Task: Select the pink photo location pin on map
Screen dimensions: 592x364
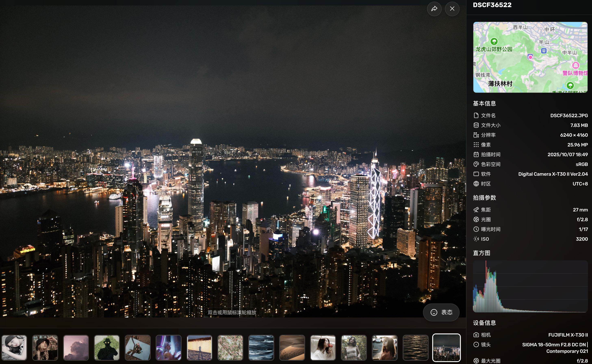Action: (530, 57)
